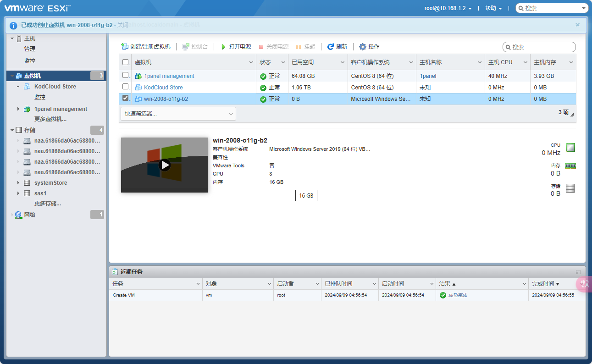Select Monitor (监控) under KodCloud Store

40,97
